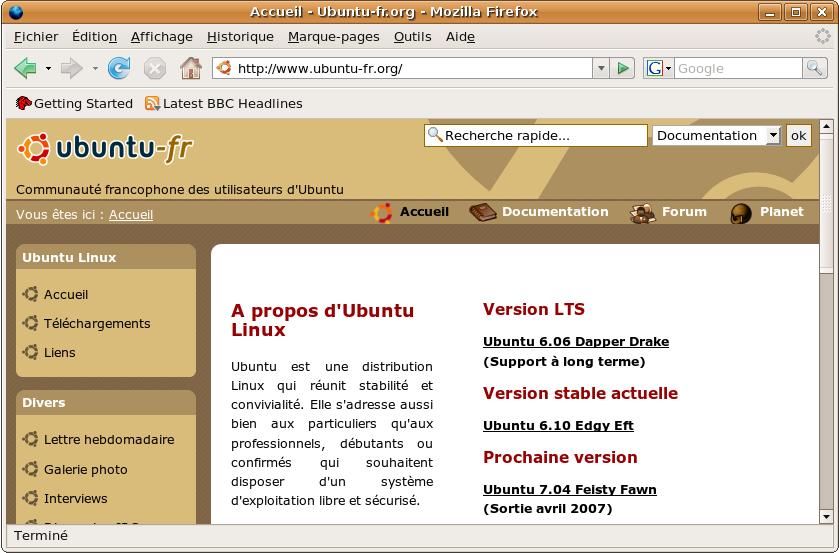Screen dimensions: 839x553
Task: Click the Accueil nav icon in top bar
Action: pos(382,213)
